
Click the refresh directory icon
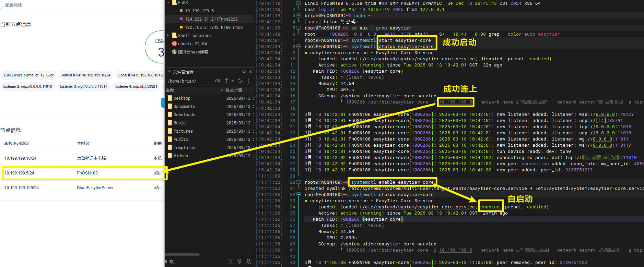point(239,81)
